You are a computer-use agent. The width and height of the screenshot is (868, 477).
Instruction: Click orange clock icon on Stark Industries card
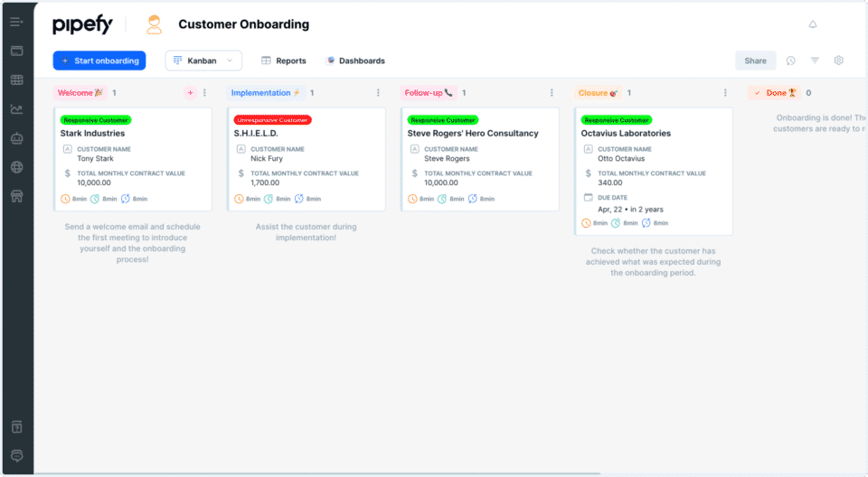click(65, 199)
